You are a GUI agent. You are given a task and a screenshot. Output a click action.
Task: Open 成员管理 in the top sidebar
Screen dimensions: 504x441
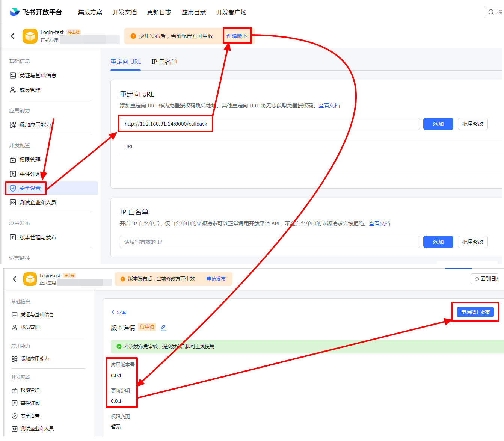tap(30, 90)
